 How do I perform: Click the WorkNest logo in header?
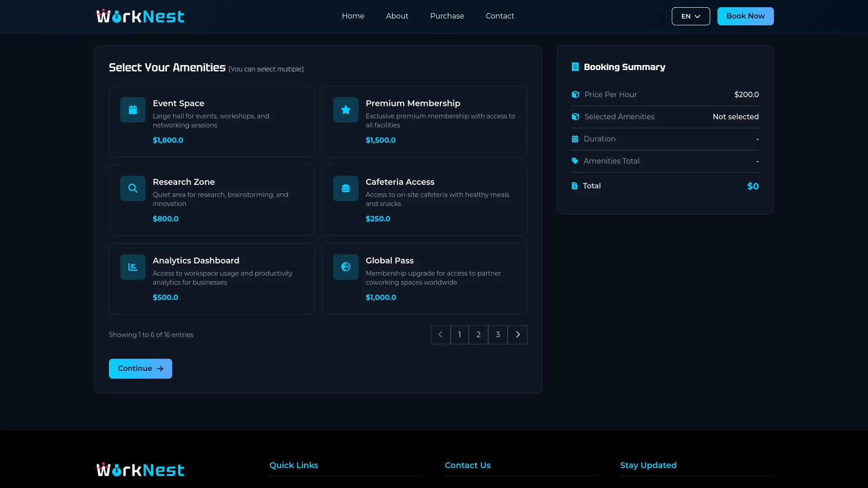pos(140,16)
